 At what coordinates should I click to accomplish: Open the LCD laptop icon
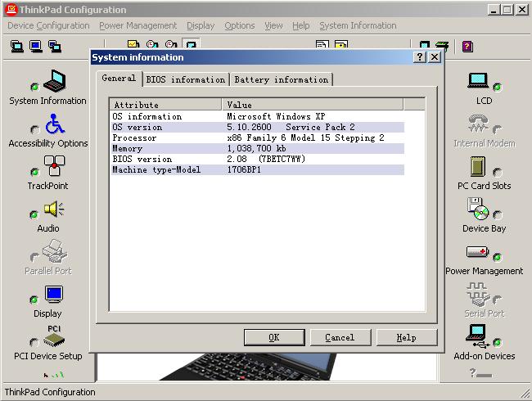click(478, 81)
